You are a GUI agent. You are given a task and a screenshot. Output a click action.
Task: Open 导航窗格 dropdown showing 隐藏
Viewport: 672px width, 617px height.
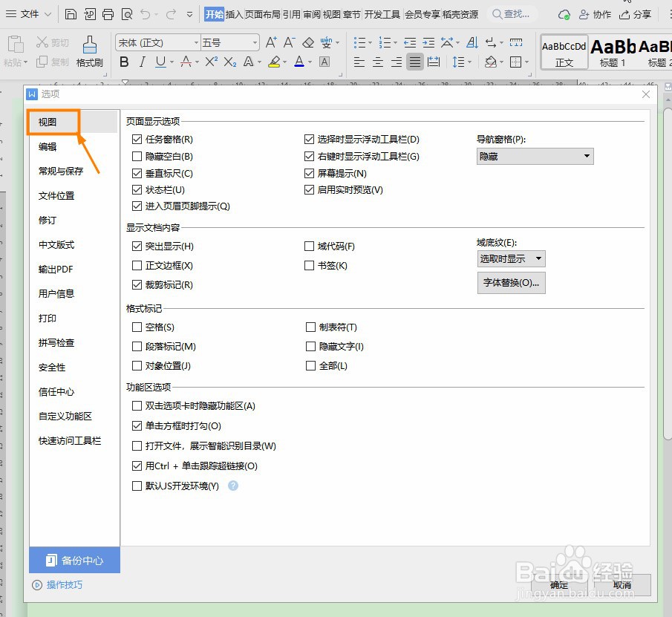(x=535, y=157)
